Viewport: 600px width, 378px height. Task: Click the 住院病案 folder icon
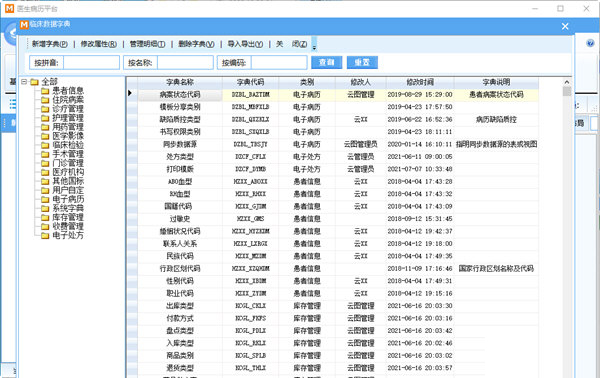(x=45, y=100)
